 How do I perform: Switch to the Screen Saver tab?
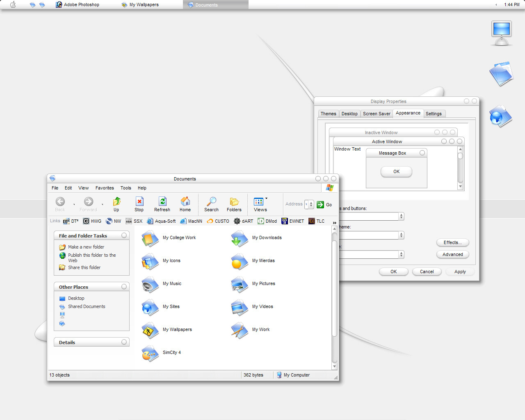click(377, 114)
